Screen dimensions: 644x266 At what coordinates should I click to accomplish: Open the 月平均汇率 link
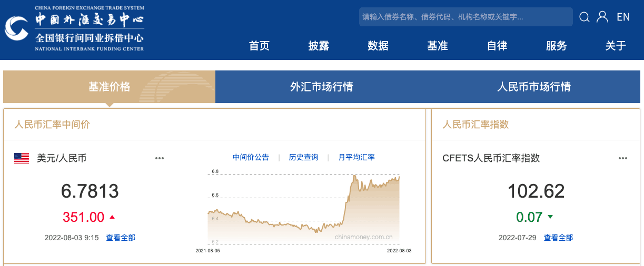tap(356, 157)
